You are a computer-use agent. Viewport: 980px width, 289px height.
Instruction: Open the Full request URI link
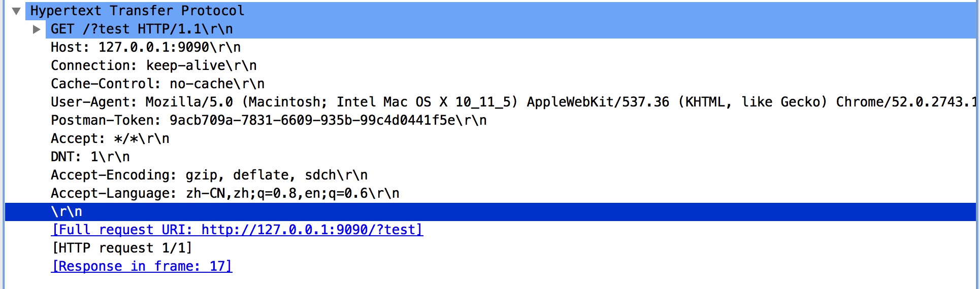237,230
